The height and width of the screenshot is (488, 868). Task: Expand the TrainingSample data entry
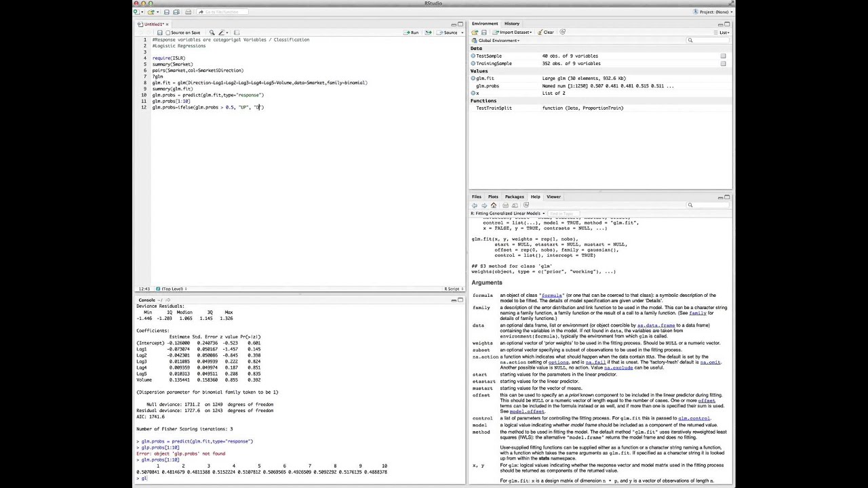tap(473, 63)
